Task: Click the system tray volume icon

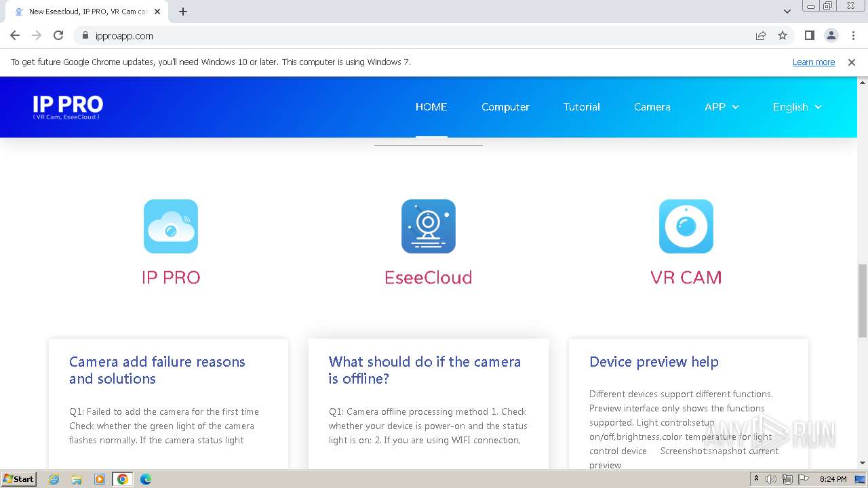Action: pos(771,479)
